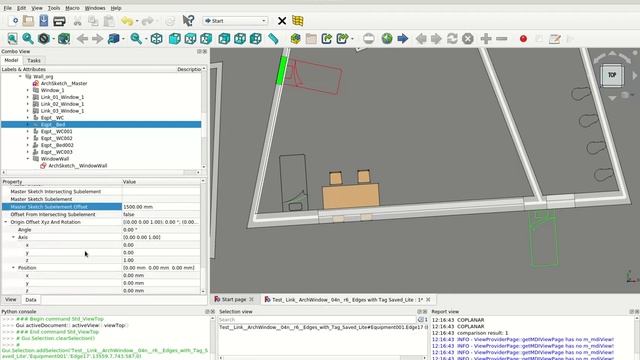Select the Link_02_Window_1 tree item

[x=62, y=104]
